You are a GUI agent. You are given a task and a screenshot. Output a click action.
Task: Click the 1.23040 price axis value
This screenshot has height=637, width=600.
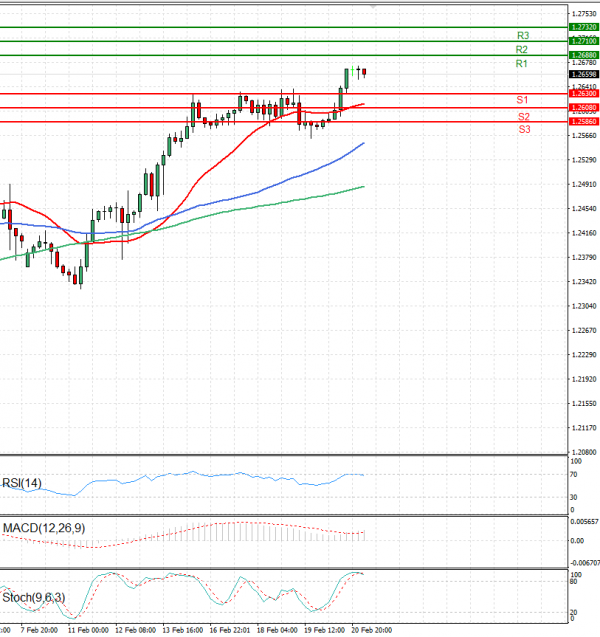(584, 306)
